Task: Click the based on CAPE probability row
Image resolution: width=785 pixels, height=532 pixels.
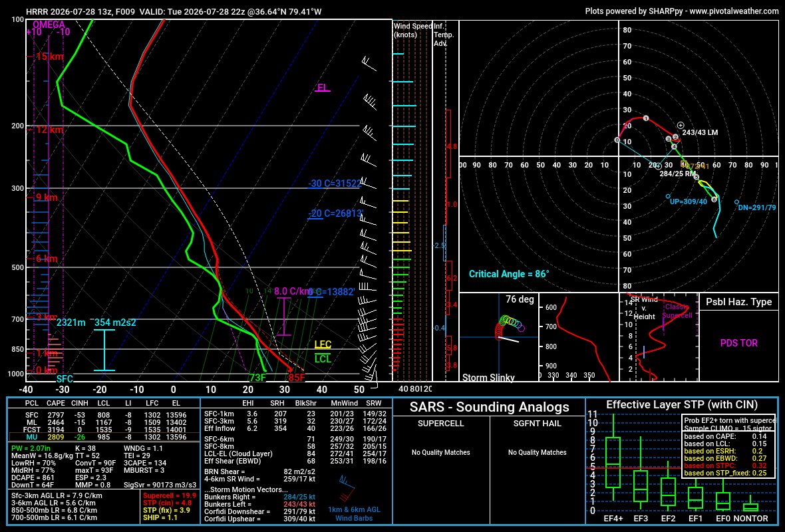Action: tap(725, 436)
